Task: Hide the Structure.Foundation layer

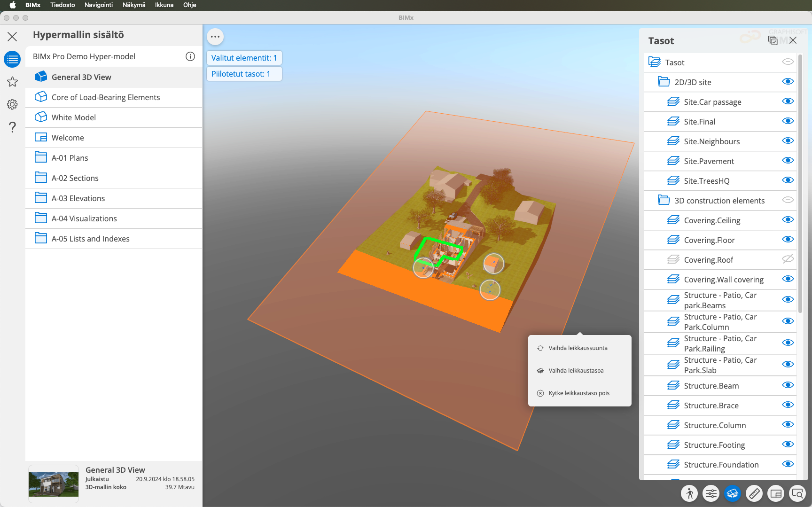Action: coord(788,464)
